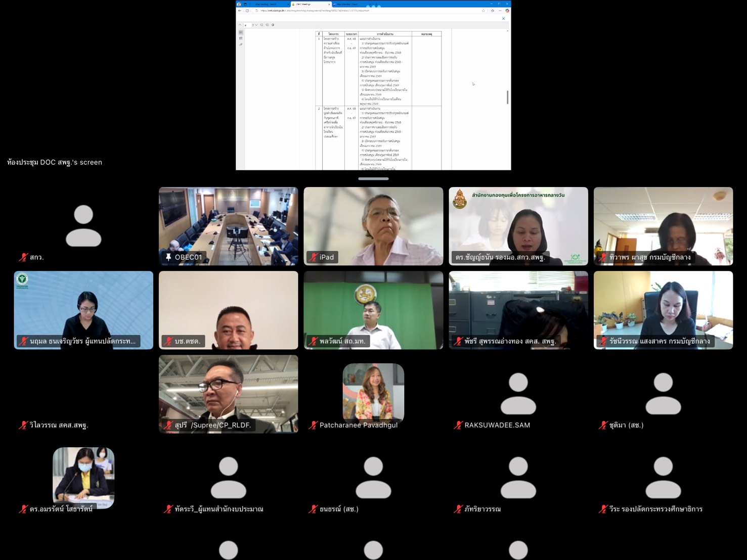Click the thumbnails view icon in viewer sidebar

(241, 32)
